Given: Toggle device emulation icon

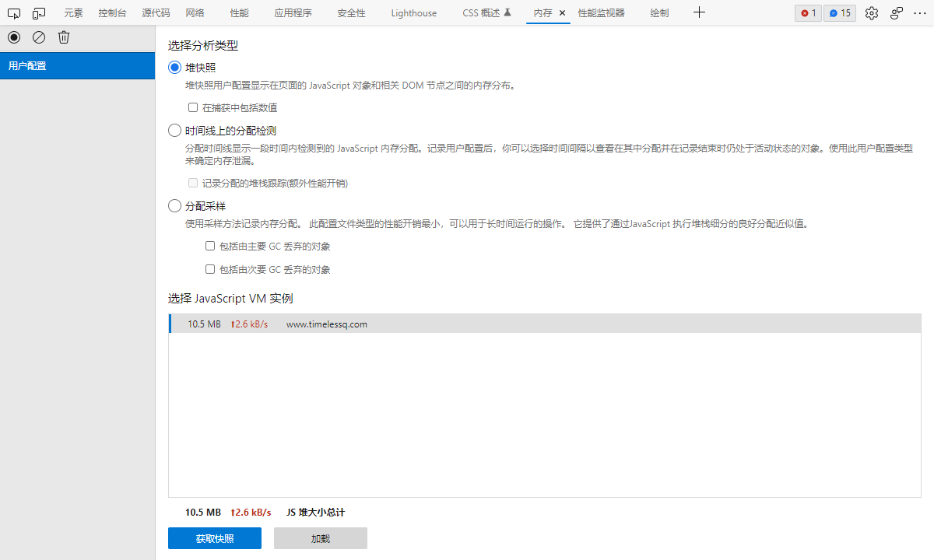Looking at the screenshot, I should click(x=39, y=12).
